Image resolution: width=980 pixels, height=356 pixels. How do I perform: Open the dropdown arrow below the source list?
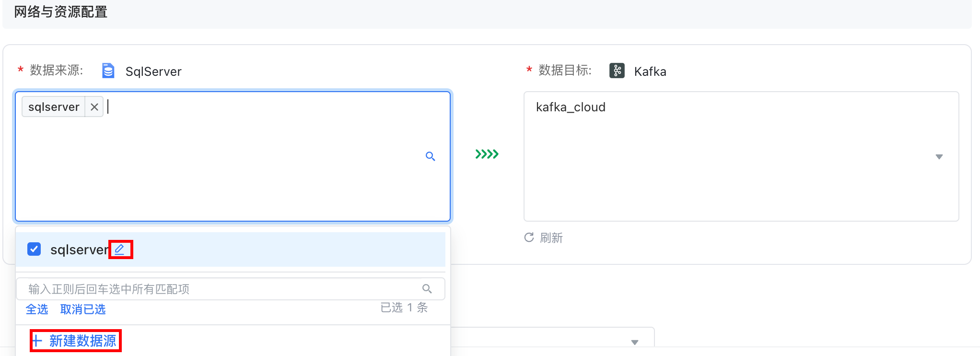point(634,342)
